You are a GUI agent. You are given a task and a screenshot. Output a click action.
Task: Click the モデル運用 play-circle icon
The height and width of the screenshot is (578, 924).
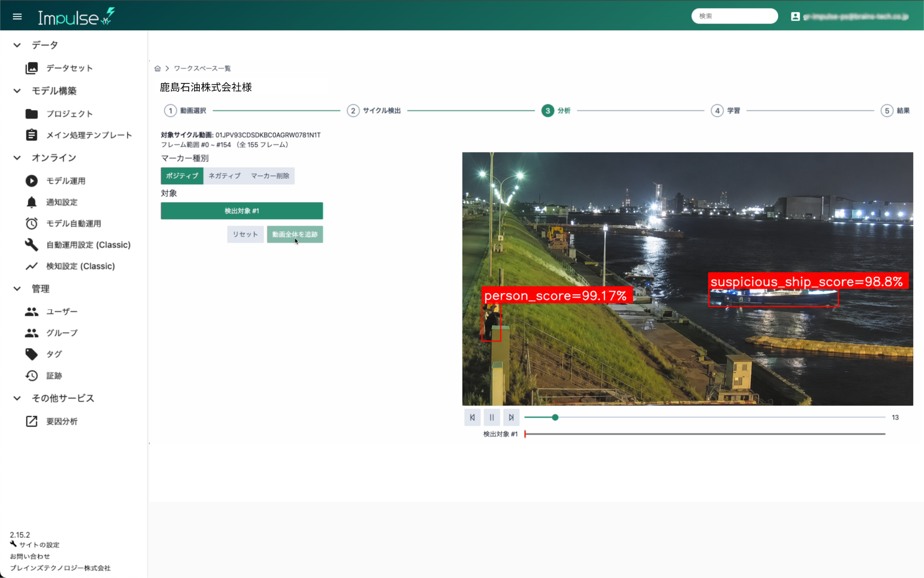click(x=32, y=181)
